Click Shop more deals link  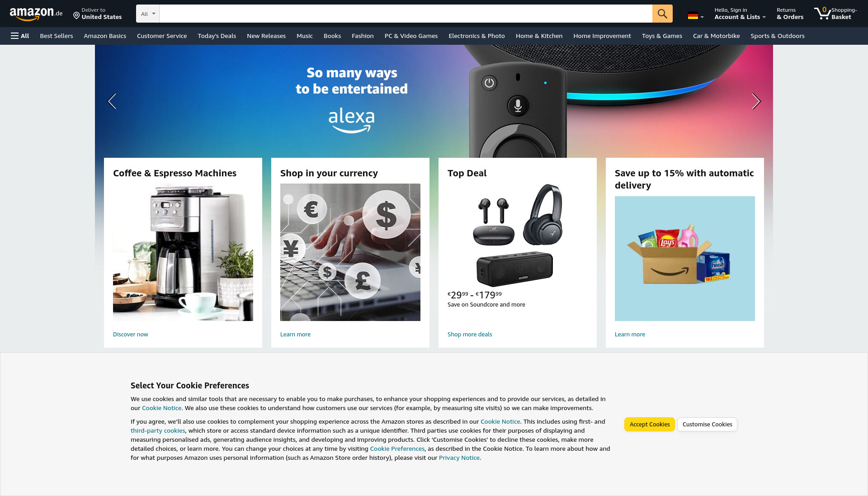470,334
